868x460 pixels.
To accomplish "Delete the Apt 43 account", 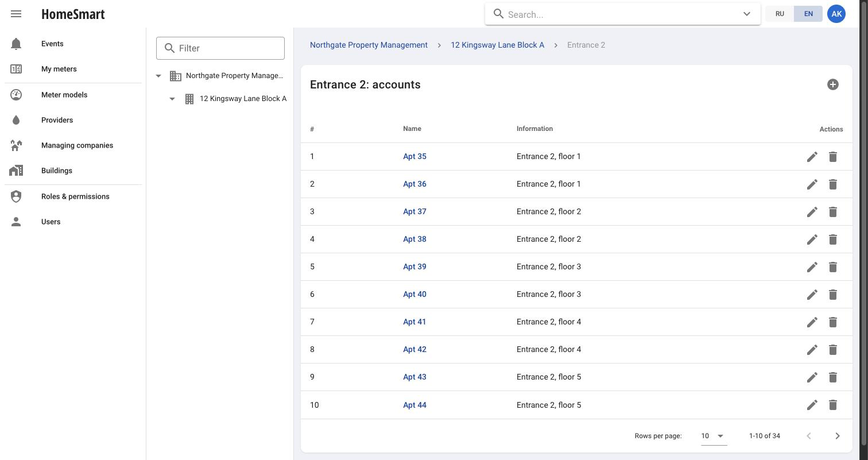I will [833, 377].
